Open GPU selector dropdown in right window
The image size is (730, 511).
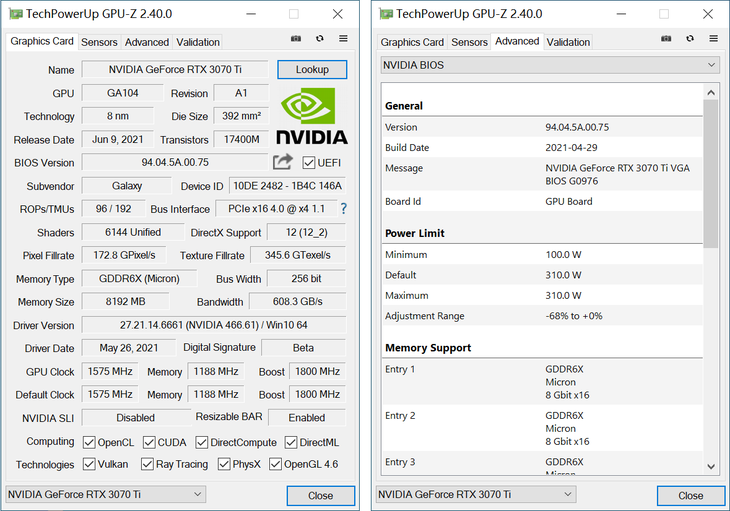476,494
